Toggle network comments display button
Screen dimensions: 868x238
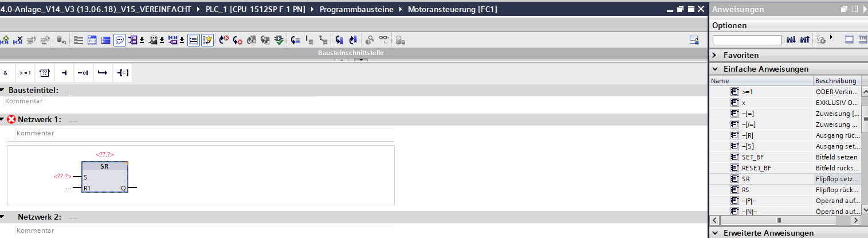194,40
